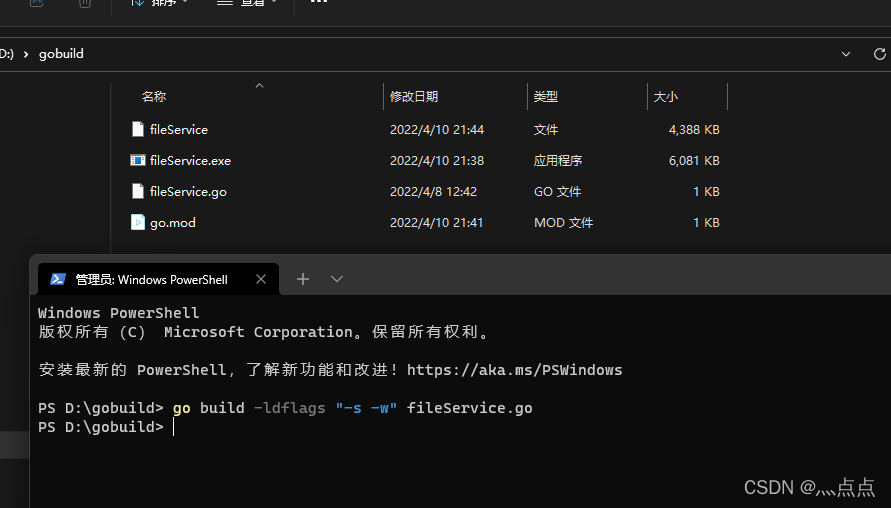Click the MOD 文件 type cell
Screen dimensions: 891x508
pyautogui.click(x=564, y=223)
